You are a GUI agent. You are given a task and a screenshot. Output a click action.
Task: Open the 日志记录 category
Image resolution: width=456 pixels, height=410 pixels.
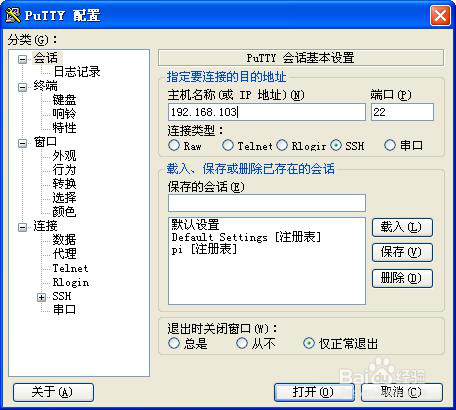pyautogui.click(x=77, y=72)
